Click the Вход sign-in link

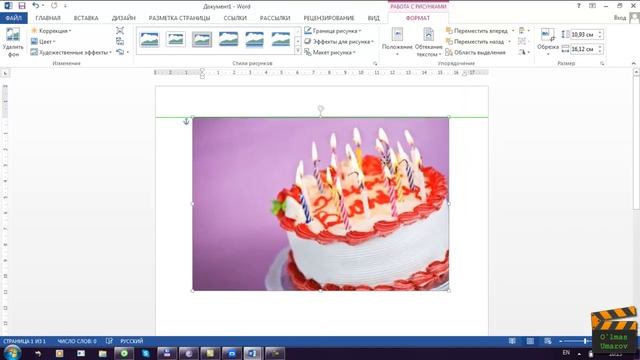click(620, 18)
